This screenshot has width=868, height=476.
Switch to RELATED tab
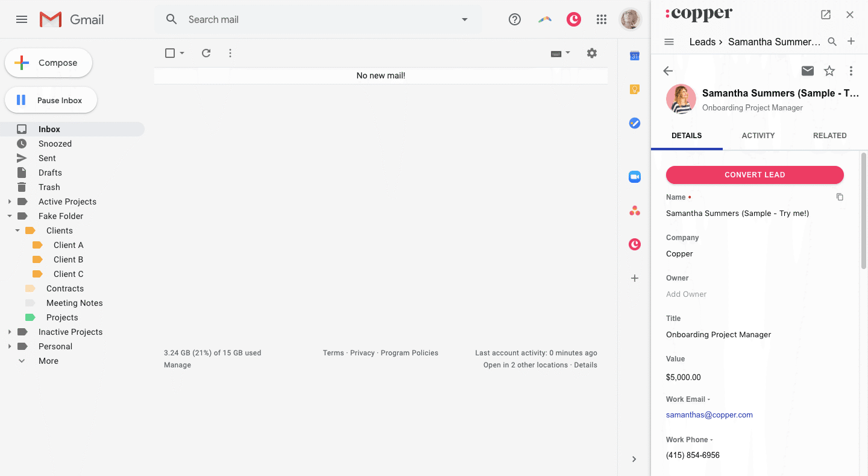[830, 136]
